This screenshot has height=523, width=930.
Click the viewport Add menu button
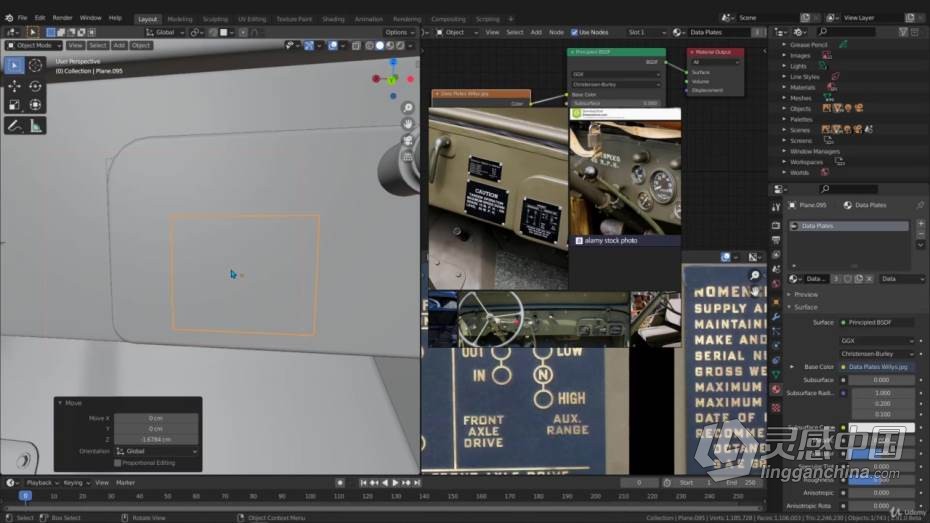(x=119, y=45)
